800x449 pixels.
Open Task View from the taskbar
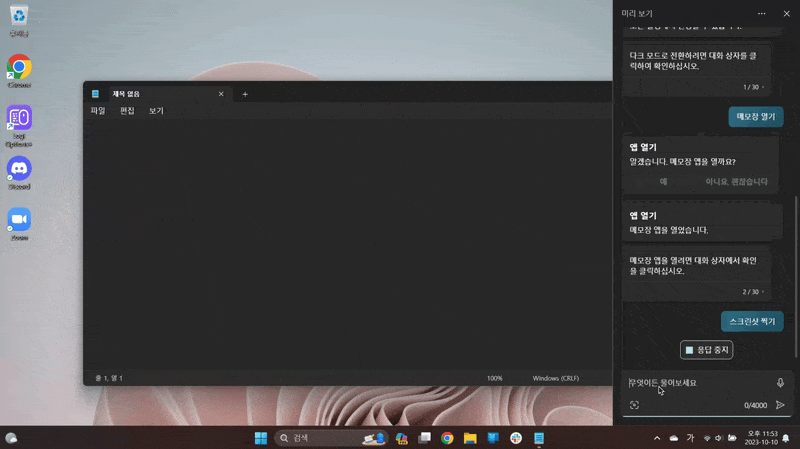424,438
